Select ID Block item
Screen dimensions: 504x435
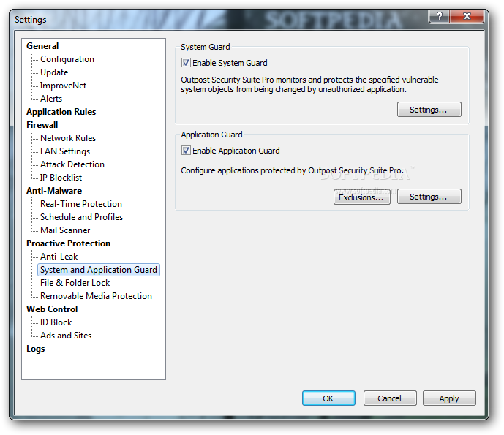coord(56,322)
